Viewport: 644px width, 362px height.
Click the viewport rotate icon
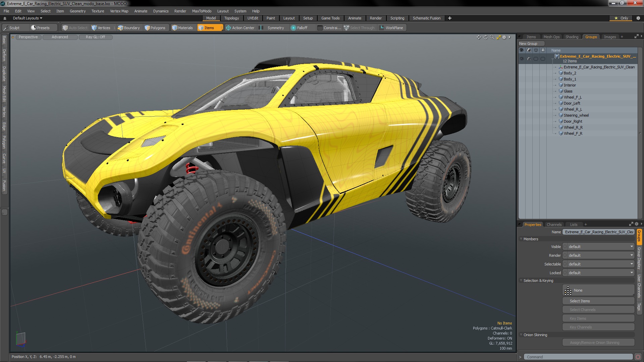[x=485, y=37]
